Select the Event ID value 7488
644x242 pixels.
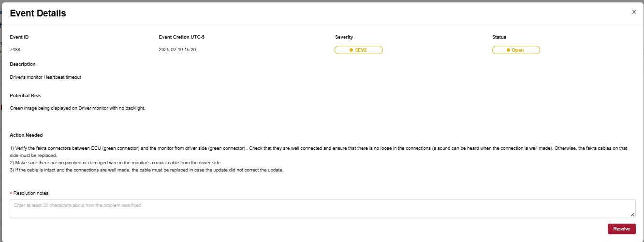point(15,50)
